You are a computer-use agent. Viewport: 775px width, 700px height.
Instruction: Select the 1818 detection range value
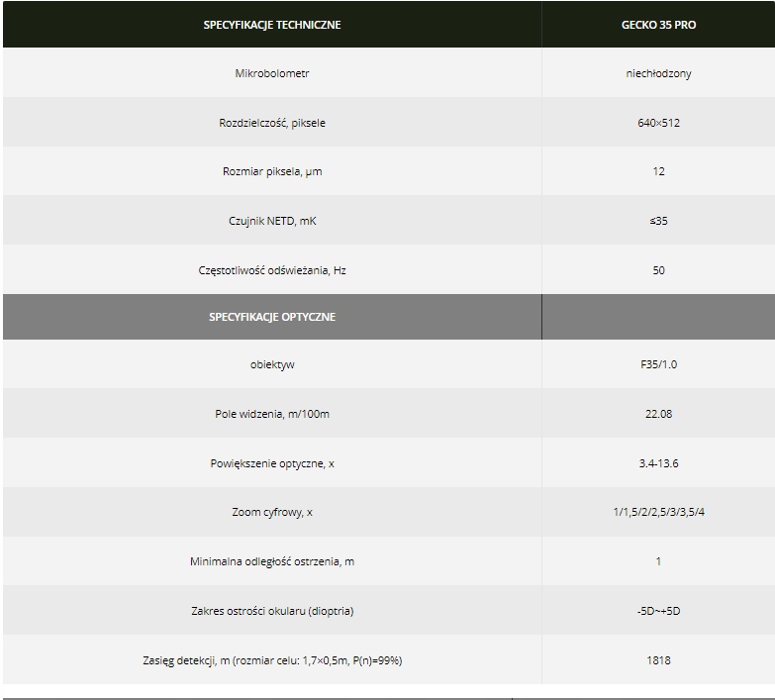coord(658,660)
